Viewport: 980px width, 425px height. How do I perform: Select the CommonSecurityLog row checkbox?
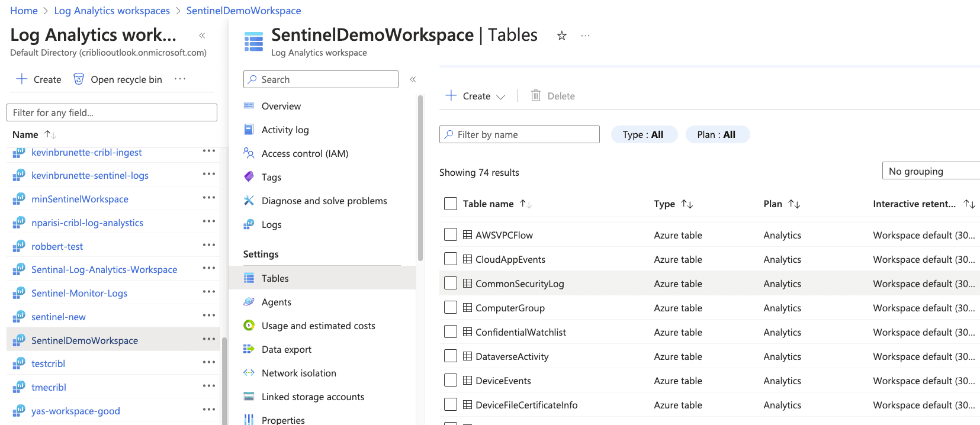pos(451,284)
